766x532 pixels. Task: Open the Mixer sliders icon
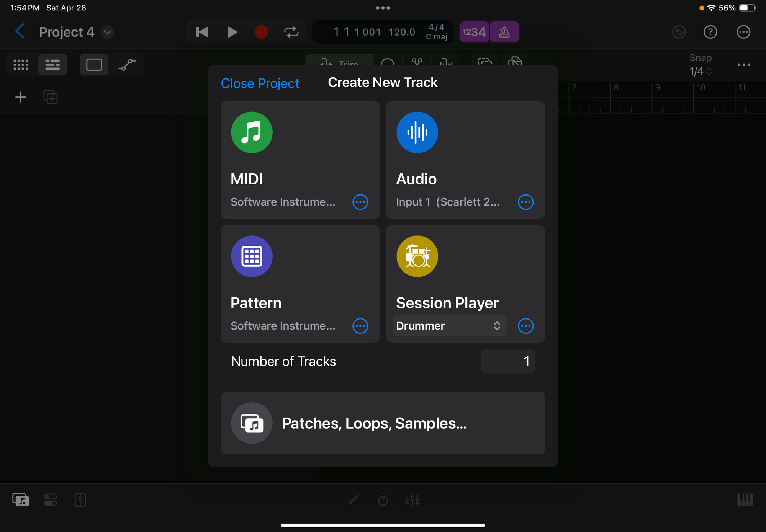point(413,500)
